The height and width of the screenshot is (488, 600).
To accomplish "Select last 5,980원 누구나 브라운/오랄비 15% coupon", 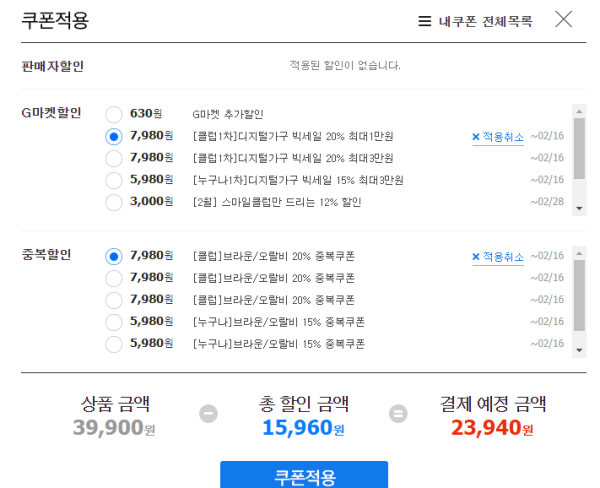I will click(x=114, y=344).
